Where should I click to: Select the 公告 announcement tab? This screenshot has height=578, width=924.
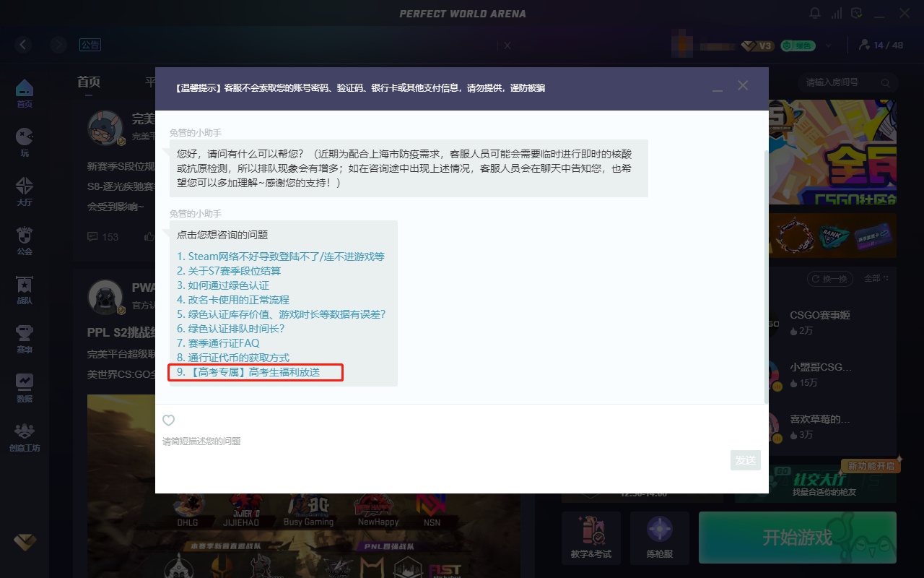coord(90,45)
